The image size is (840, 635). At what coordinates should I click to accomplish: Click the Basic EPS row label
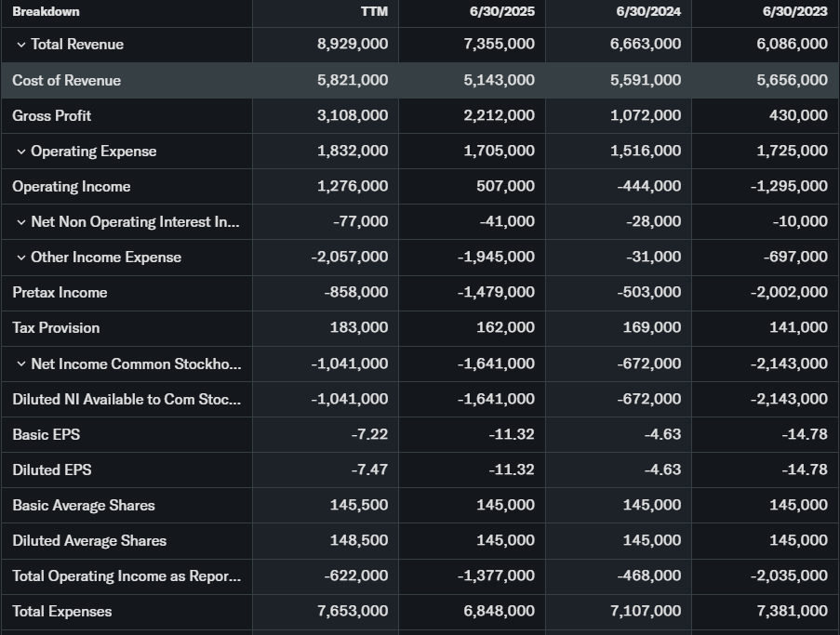[46, 434]
